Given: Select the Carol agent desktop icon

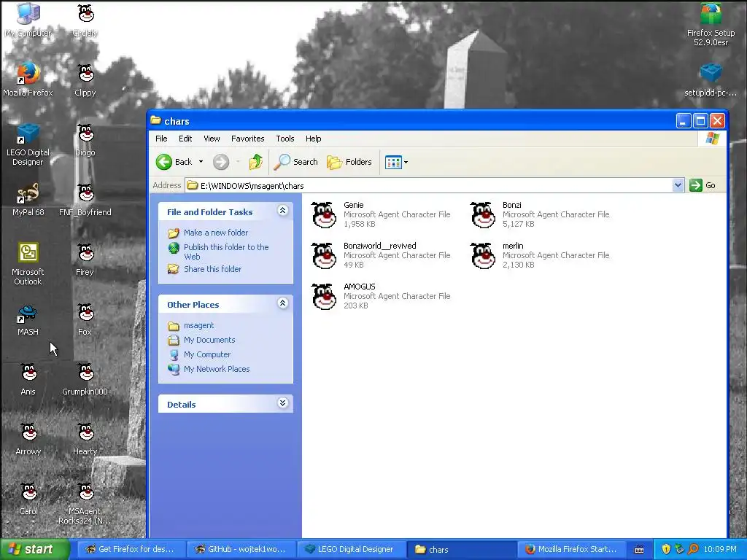Looking at the screenshot, I should (28, 499).
